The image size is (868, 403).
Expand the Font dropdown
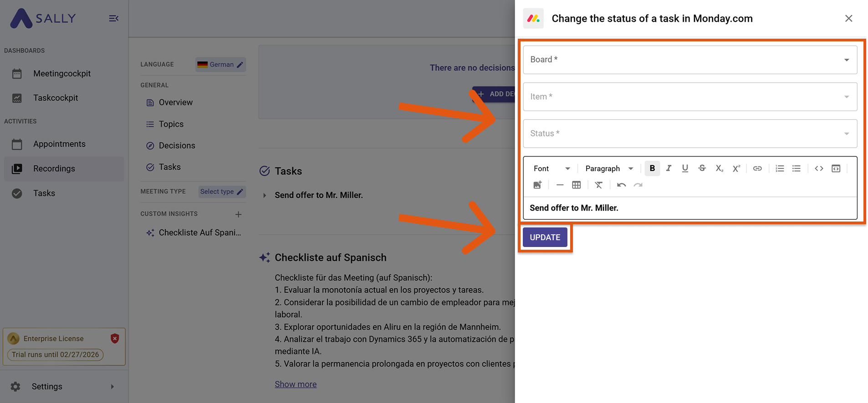tap(551, 168)
